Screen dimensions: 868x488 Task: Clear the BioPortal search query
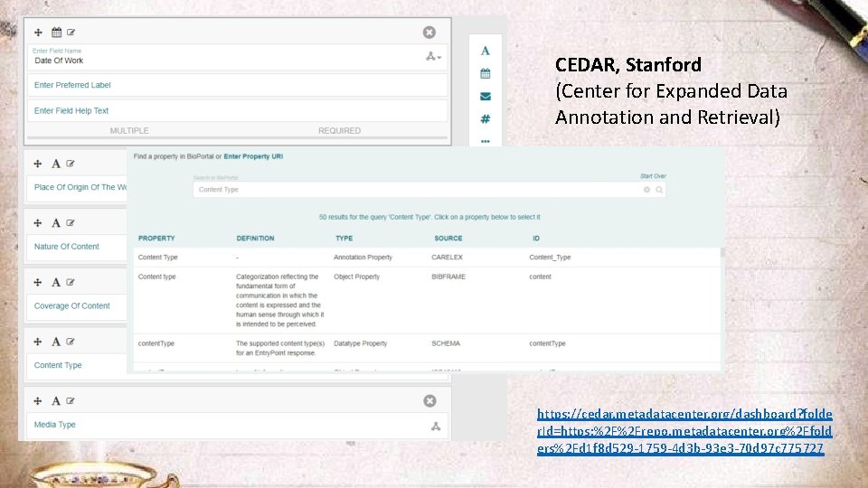pos(646,190)
